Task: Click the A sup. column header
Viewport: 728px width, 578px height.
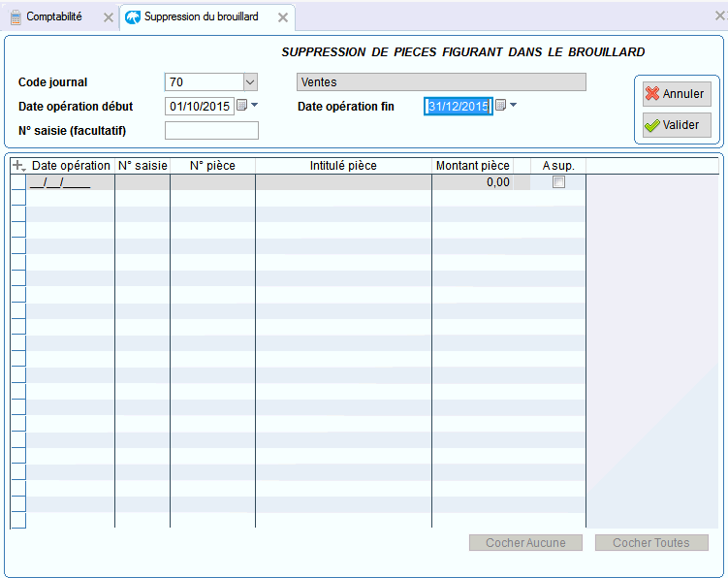Action: click(558, 166)
